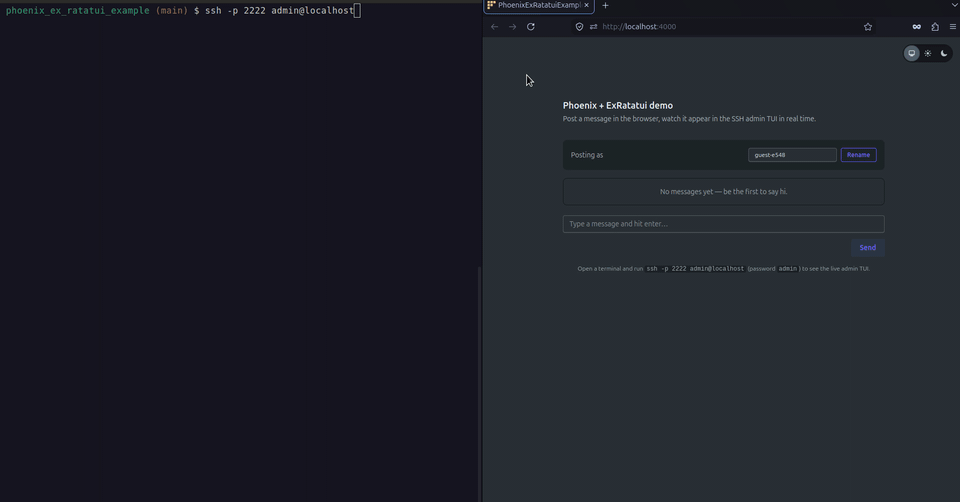Click the shield tracking-protection icon
Screen dimensions: 960x502
click(x=579, y=27)
